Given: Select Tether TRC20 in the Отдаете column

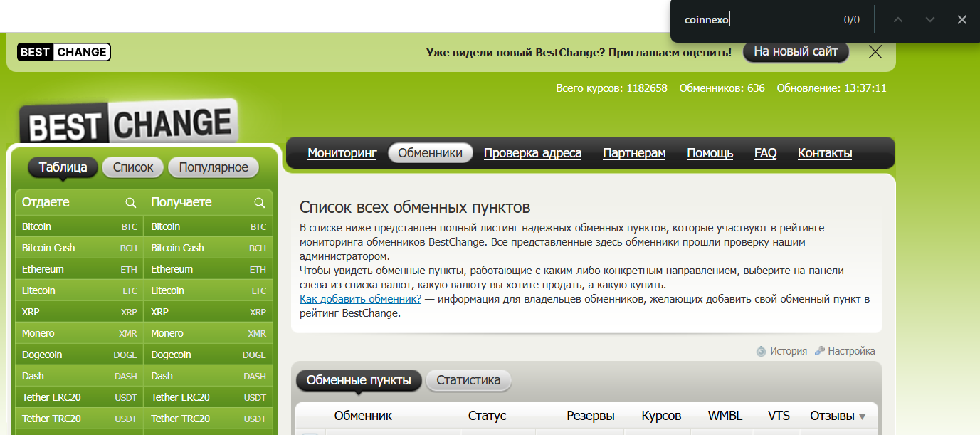Looking at the screenshot, I should 79,419.
